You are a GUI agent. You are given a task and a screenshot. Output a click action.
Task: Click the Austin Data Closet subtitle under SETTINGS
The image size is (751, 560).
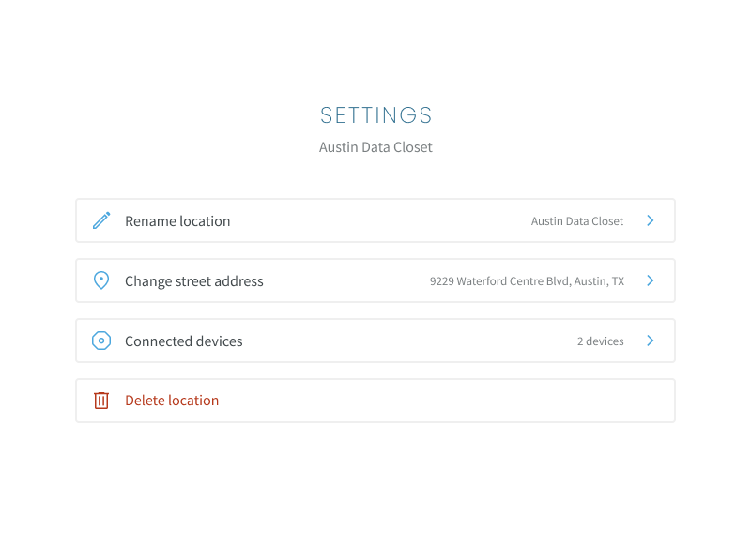coord(375,147)
